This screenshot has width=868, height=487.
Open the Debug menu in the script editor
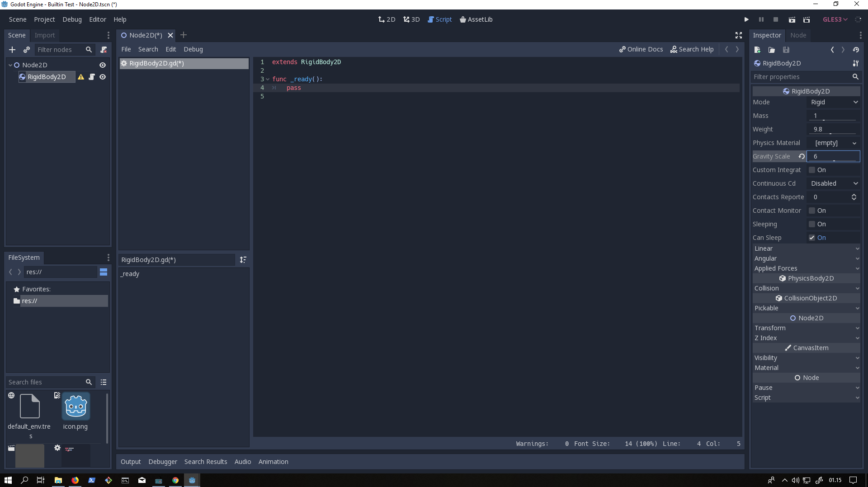(193, 49)
